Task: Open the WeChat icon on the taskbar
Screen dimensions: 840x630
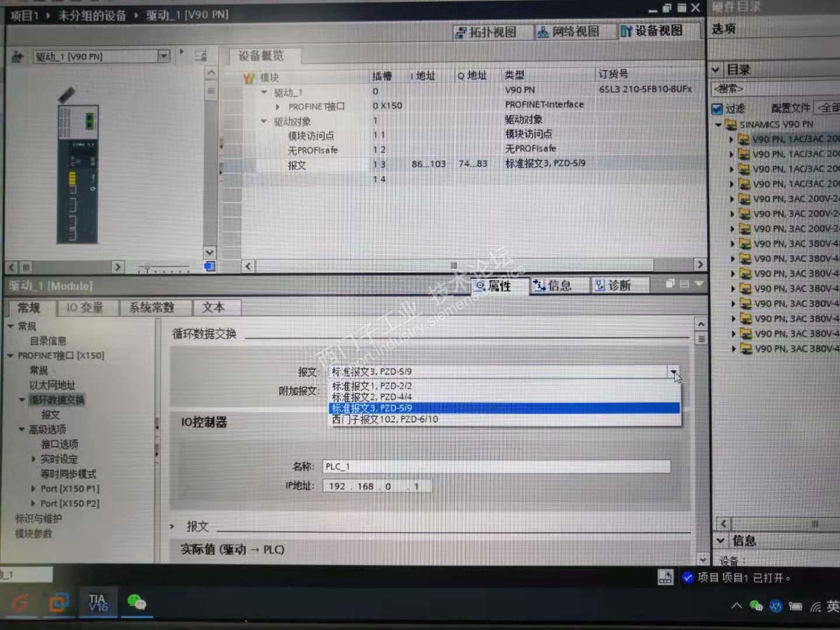Action: 136,602
